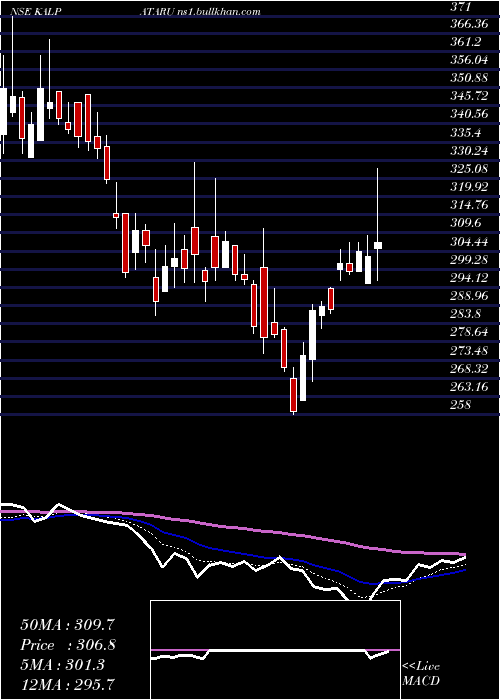Viewport: 500px width, 700px height.
Task: Click the 356.04 price axis label
Action: coord(470,60)
